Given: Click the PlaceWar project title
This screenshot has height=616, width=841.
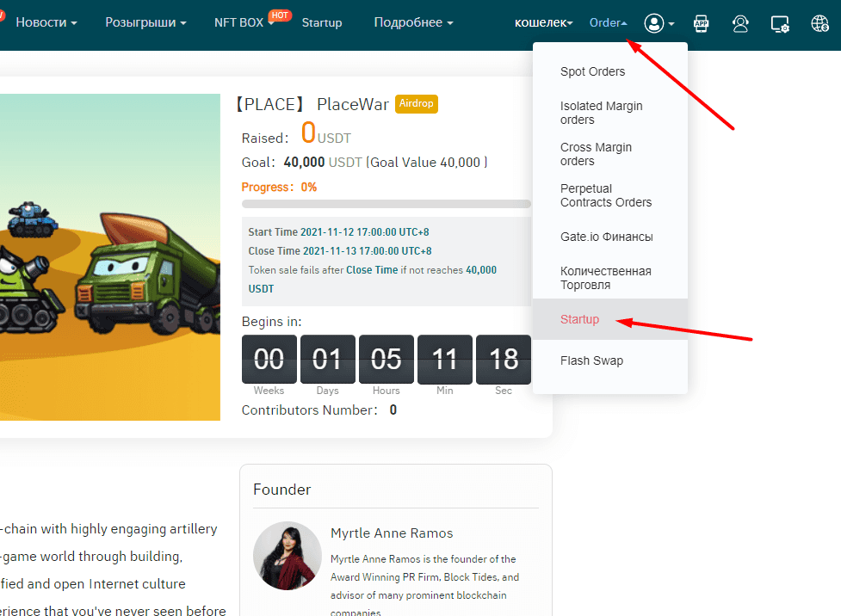Looking at the screenshot, I should (353, 104).
